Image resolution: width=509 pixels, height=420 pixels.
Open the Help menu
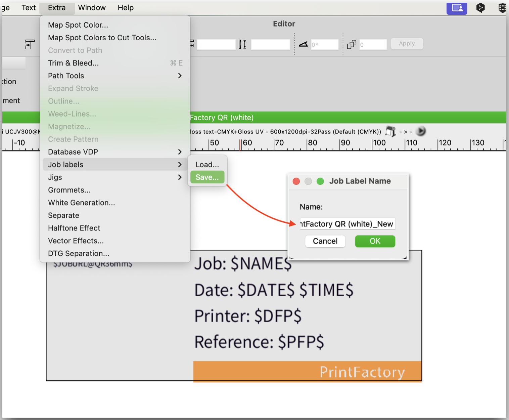[126, 8]
